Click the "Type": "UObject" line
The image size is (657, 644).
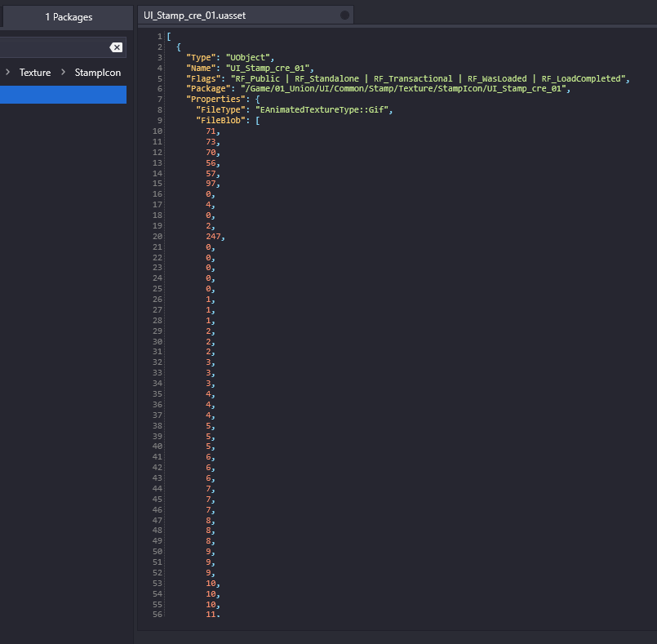[x=230, y=57]
